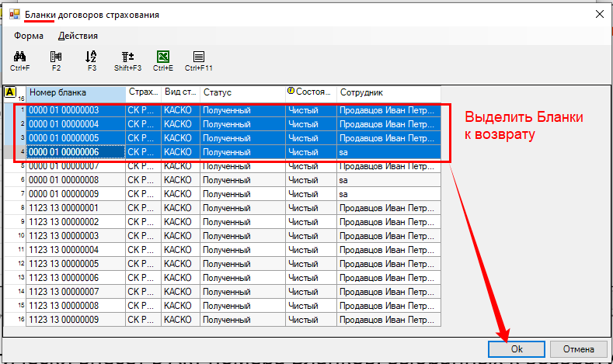Image resolution: width=613 pixels, height=364 pixels.
Task: Click the binoculars search icon (Ctrl+F)
Action: coord(20,57)
